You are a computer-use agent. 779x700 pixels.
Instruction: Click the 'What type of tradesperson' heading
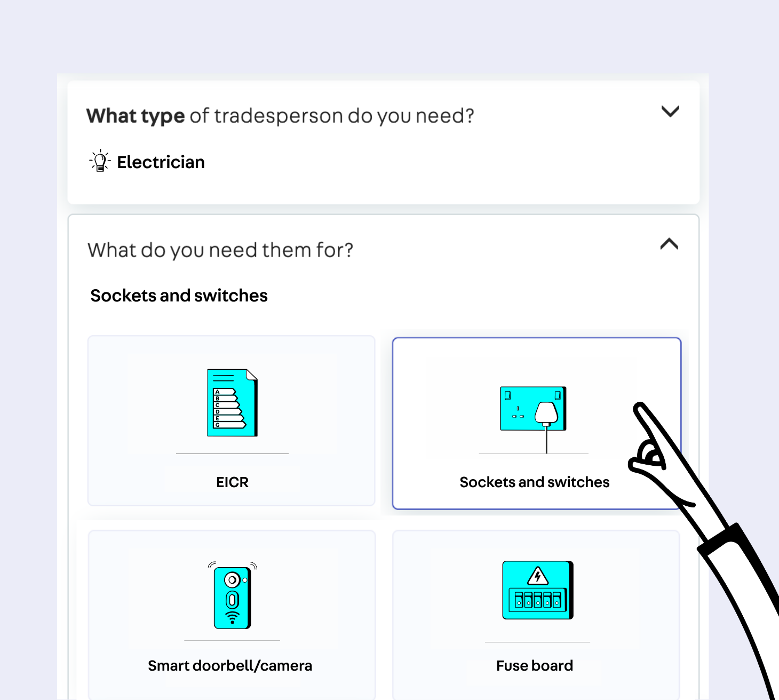(280, 116)
